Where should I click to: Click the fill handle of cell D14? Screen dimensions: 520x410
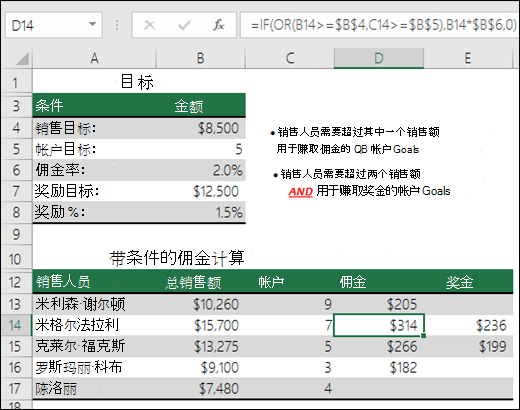(424, 336)
